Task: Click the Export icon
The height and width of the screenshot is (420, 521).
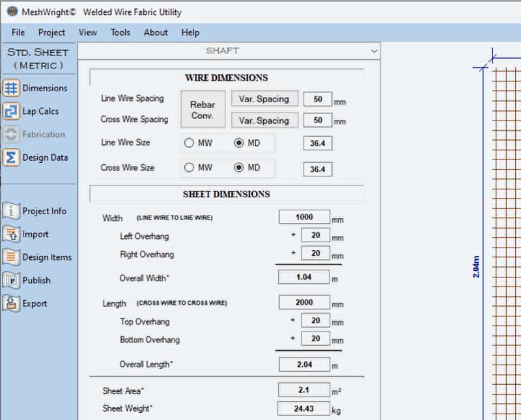Action: tap(11, 303)
